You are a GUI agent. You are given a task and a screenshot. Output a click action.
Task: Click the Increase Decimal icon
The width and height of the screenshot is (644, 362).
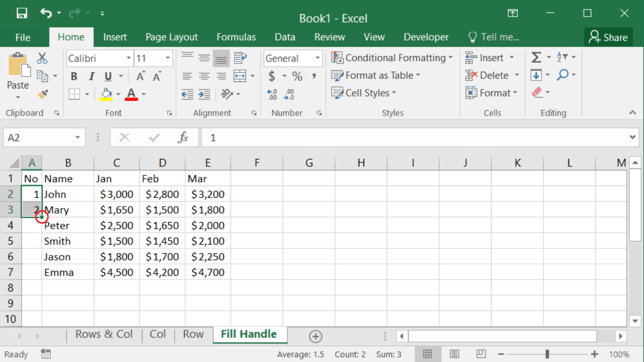click(272, 94)
